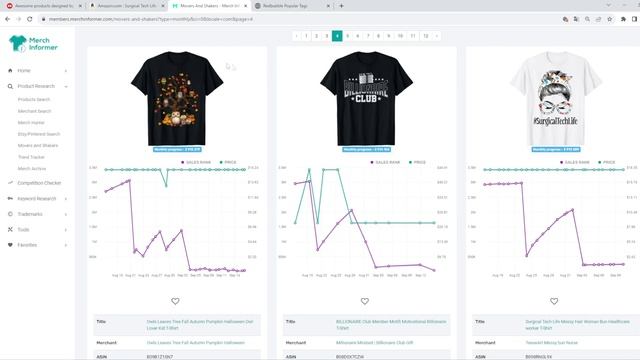Open the browser side panel icon

635,19
